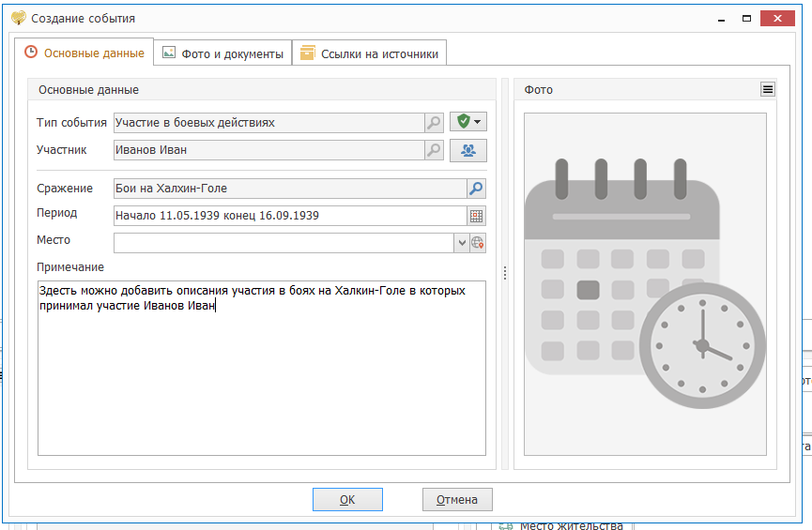Image resolution: width=812 pixels, height=530 pixels.
Task: Open the Ссылки на источники tab
Action: tap(369, 53)
